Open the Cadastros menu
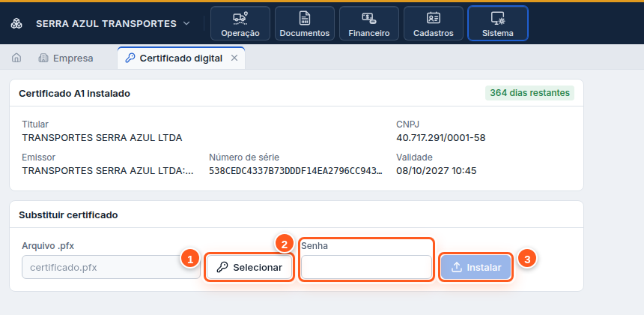This screenshot has height=315, width=644. (434, 23)
